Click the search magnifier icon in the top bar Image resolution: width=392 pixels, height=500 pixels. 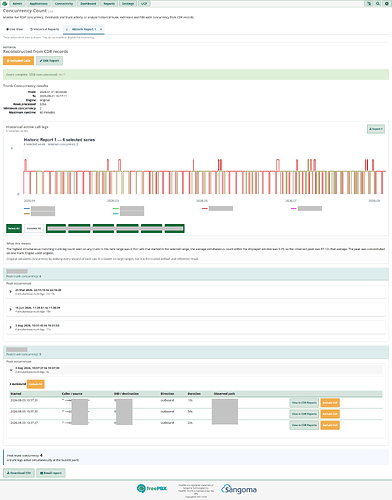378,3
